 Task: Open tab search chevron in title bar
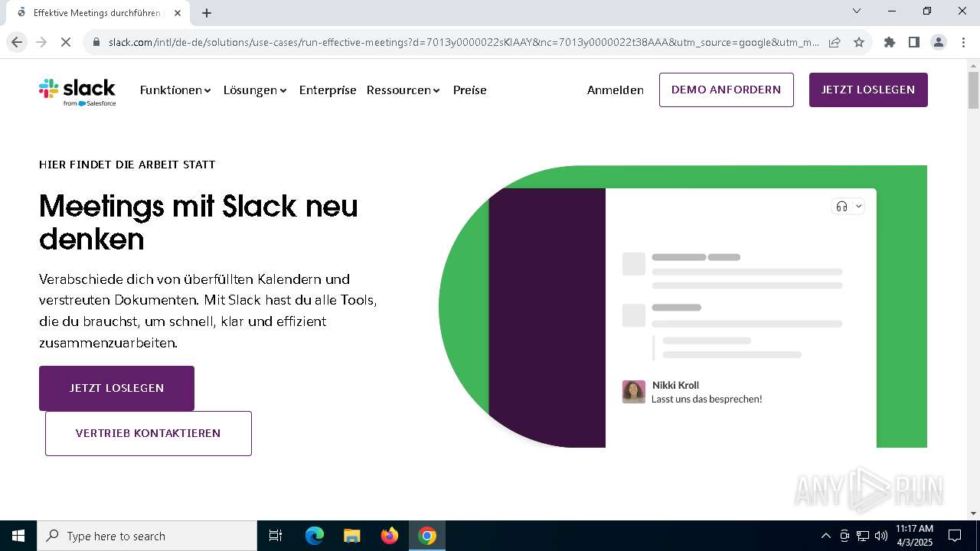tap(857, 11)
